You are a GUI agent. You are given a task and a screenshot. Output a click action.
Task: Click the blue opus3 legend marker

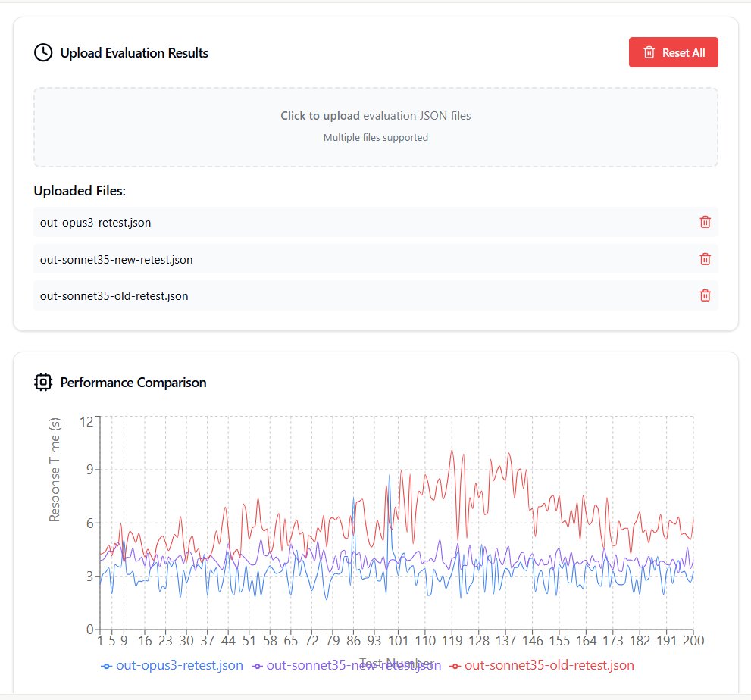[107, 666]
